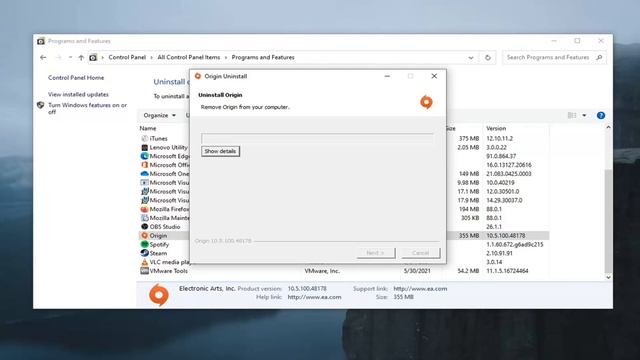Sort list by the Version column header
Image resolution: width=640 pixels, height=360 pixels.
pyautogui.click(x=496, y=128)
